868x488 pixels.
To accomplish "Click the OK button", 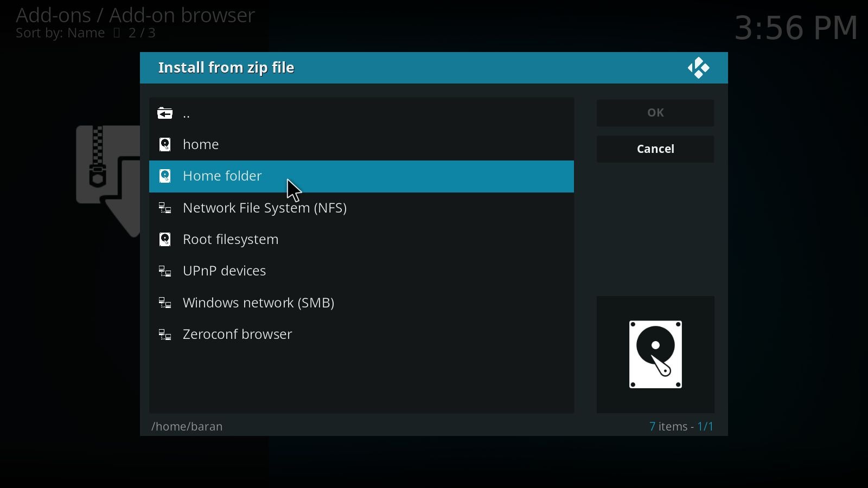I will pos(655,113).
